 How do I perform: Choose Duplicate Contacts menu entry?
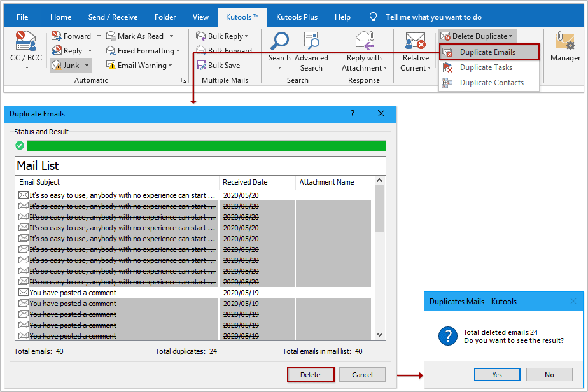(491, 83)
